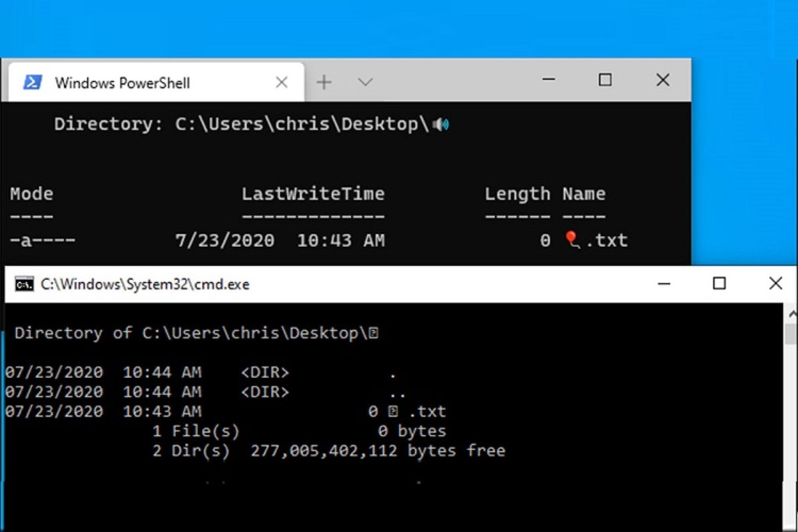Click the balloon emoji before .txt in PowerShell
Viewport: 798px width, 532px height.
click(572, 240)
